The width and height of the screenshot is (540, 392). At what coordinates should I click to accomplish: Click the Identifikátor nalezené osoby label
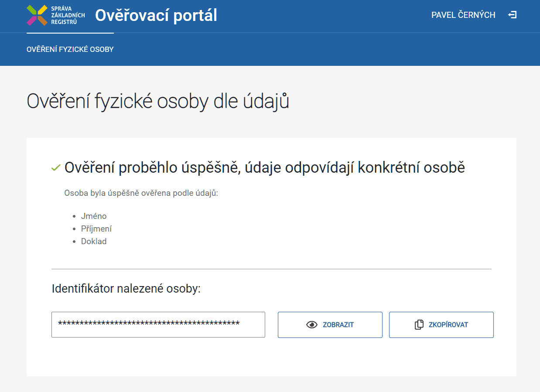pyautogui.click(x=126, y=289)
